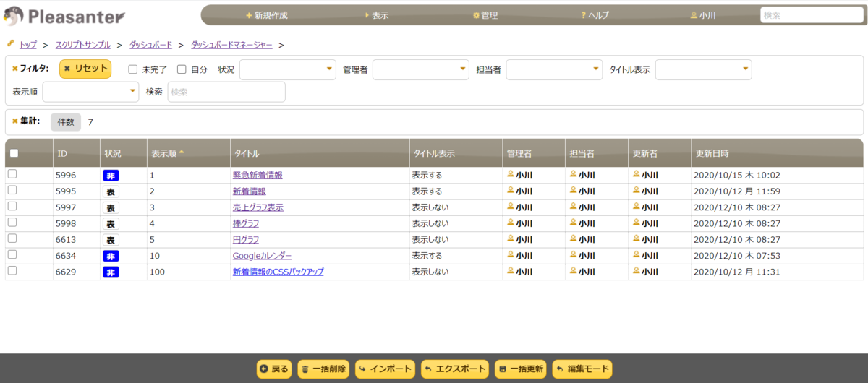Select checkbox for row 5997

12,207
